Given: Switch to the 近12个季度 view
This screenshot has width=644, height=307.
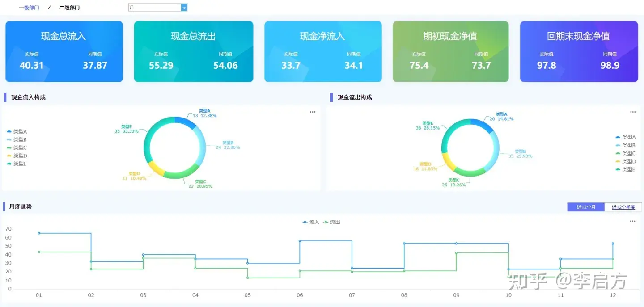Looking at the screenshot, I should [623, 207].
